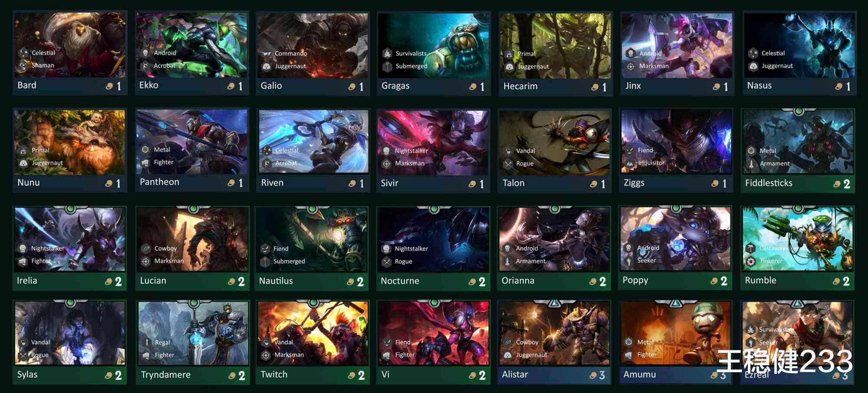The width and height of the screenshot is (868, 393).
Task: Click the Sivir champion name
Action: [389, 183]
